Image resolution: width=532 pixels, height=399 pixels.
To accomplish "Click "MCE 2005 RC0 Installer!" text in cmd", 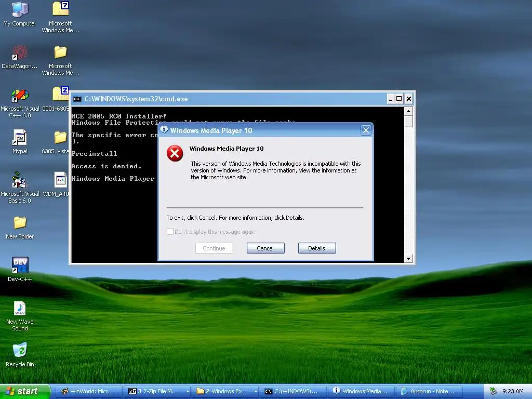I will (119, 116).
